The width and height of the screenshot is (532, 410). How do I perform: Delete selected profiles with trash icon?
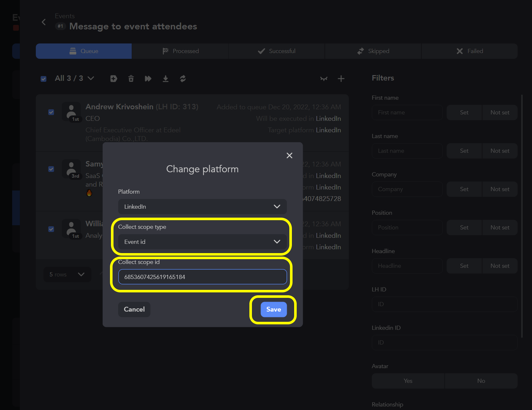131,79
